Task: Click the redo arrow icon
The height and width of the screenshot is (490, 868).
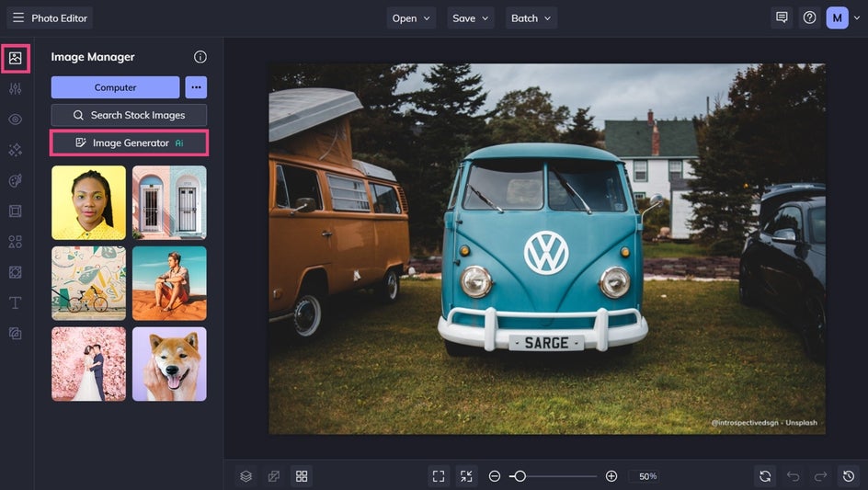Action: [x=820, y=476]
